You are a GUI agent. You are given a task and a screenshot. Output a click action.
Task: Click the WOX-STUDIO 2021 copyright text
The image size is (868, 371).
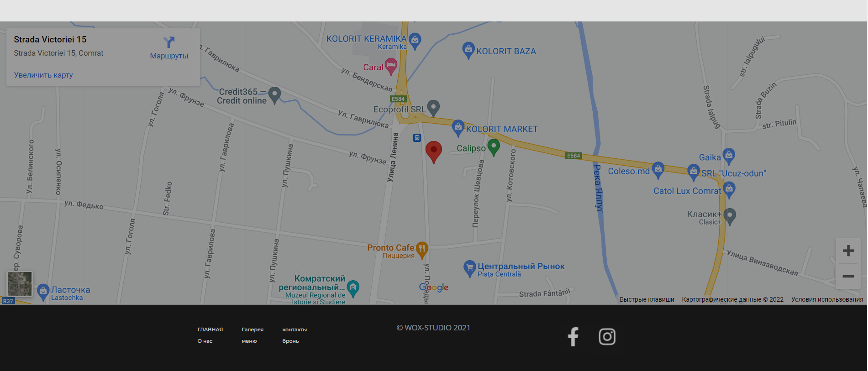(x=433, y=328)
